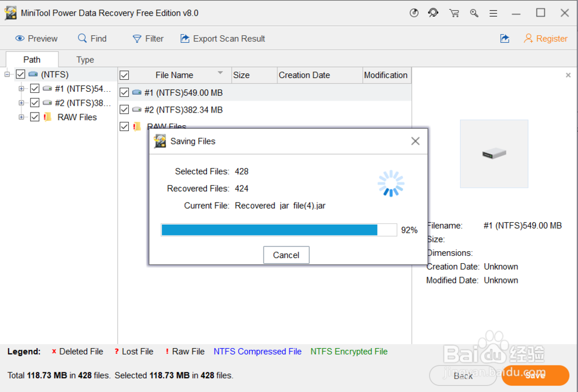Open the support headset icon

(x=433, y=13)
